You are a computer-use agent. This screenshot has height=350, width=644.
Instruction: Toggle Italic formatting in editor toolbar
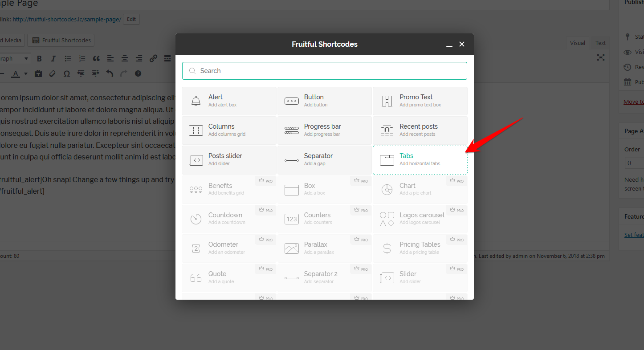point(53,58)
